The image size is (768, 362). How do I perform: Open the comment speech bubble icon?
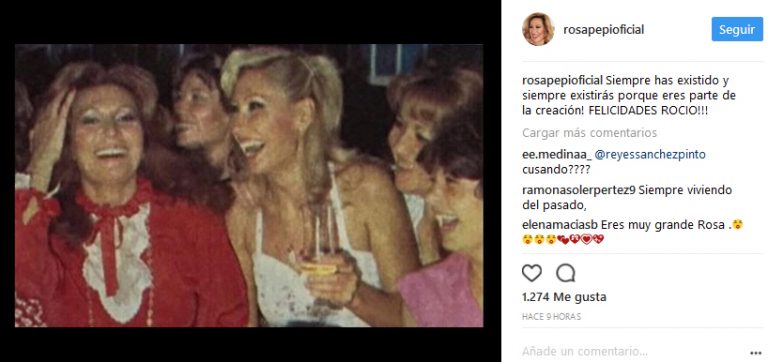[566, 273]
